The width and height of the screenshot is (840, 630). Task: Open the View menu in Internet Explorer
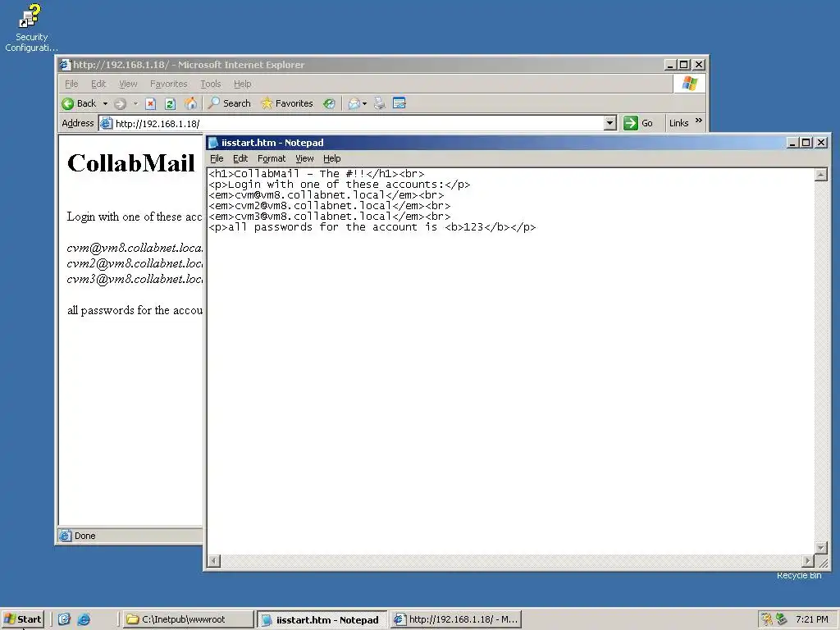128,84
